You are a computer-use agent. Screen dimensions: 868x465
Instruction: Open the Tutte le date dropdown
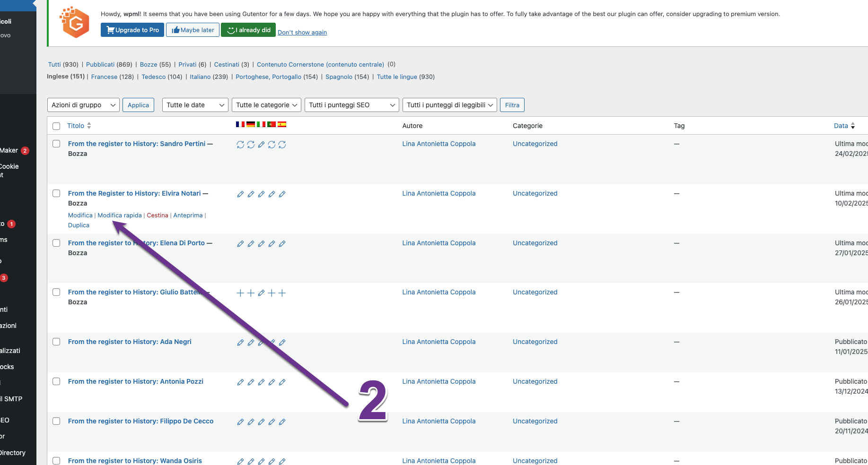pyautogui.click(x=195, y=105)
